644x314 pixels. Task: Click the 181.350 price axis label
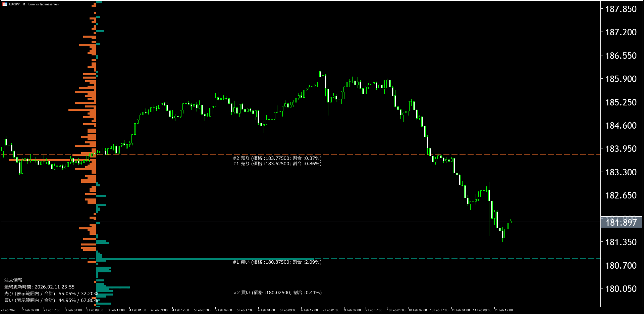(x=621, y=242)
